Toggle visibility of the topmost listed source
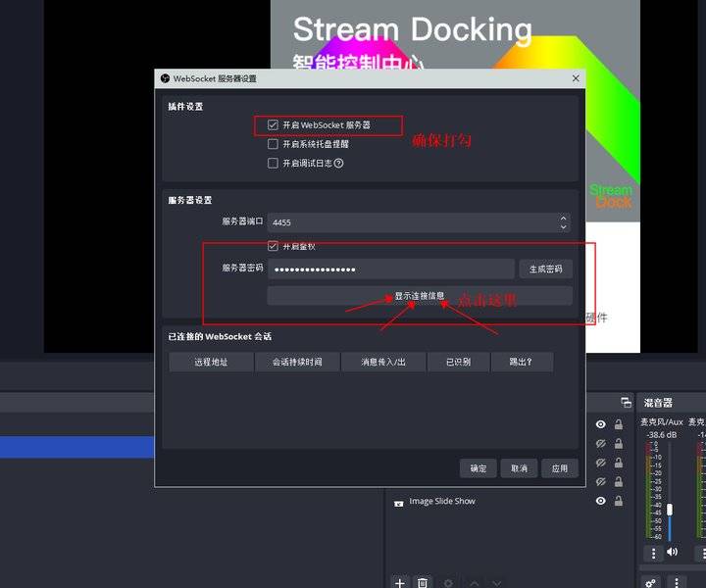Screen dimensions: 706x588 (x=601, y=424)
